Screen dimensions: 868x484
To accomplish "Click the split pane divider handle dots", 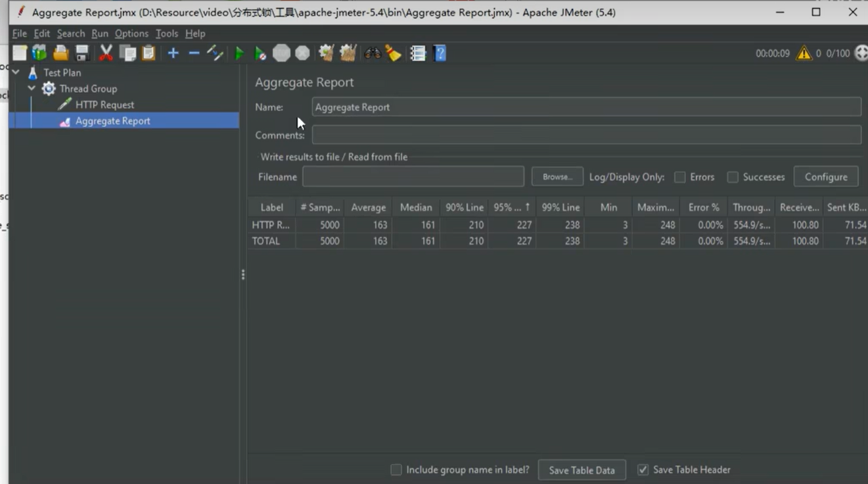I will coord(243,274).
